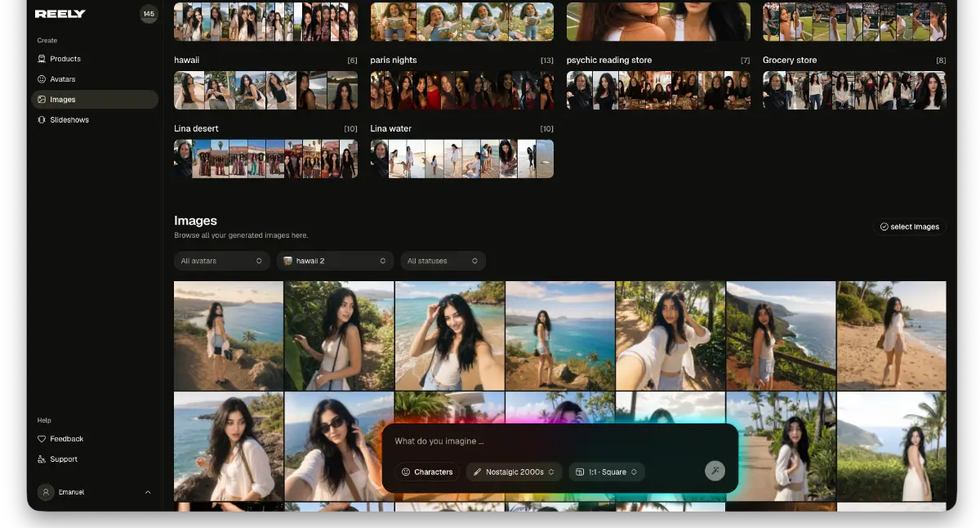The width and height of the screenshot is (980, 528).
Task: Click the paris nights collection title
Action: click(x=394, y=60)
